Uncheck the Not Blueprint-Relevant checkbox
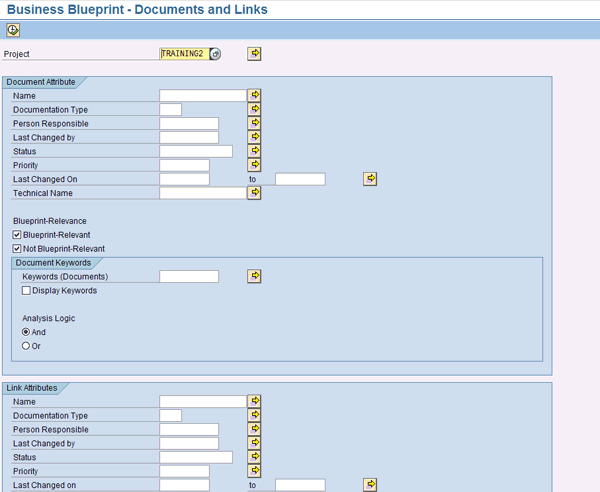Image resolution: width=600 pixels, height=492 pixels. coord(17,249)
